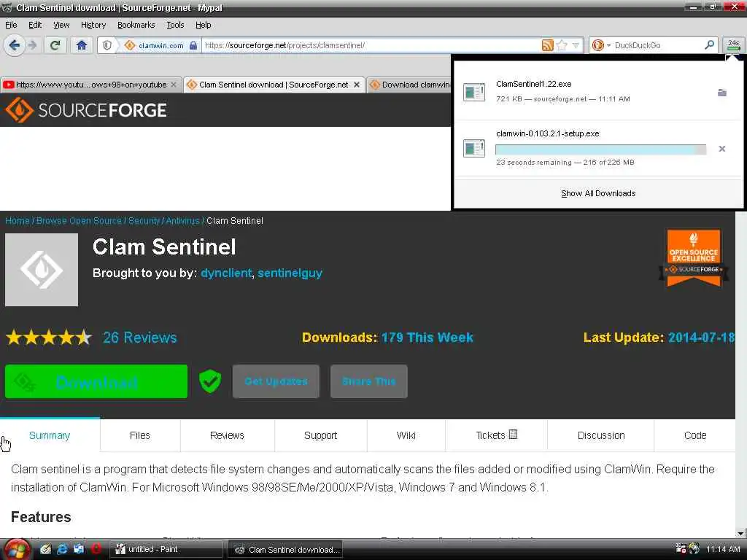Image resolution: width=747 pixels, height=560 pixels.
Task: Open containing folder for ClamSentinel1.22.exe
Action: 722,93
